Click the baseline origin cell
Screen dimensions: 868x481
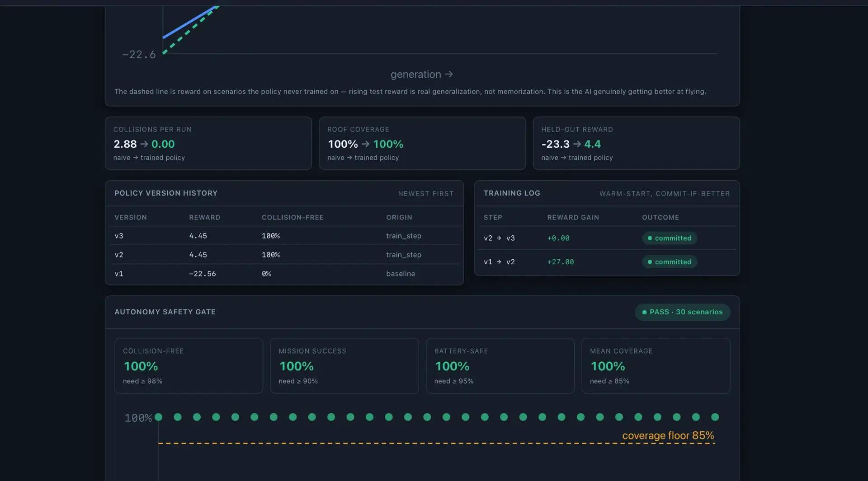(401, 274)
